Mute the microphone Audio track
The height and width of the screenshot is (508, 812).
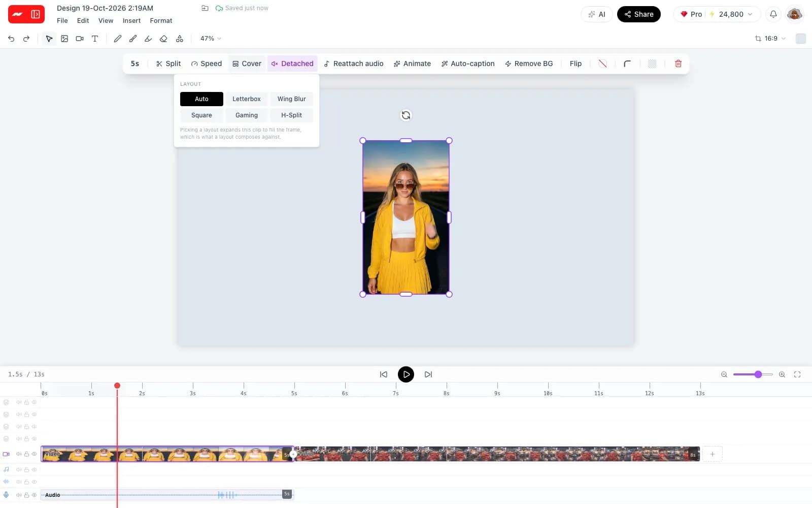coord(19,495)
